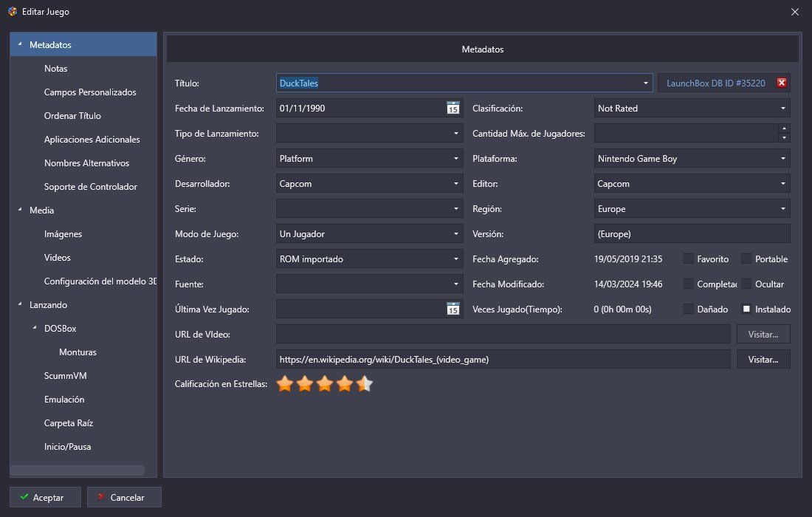Mark the game as Completado
This screenshot has width=812, height=517.
click(x=688, y=284)
